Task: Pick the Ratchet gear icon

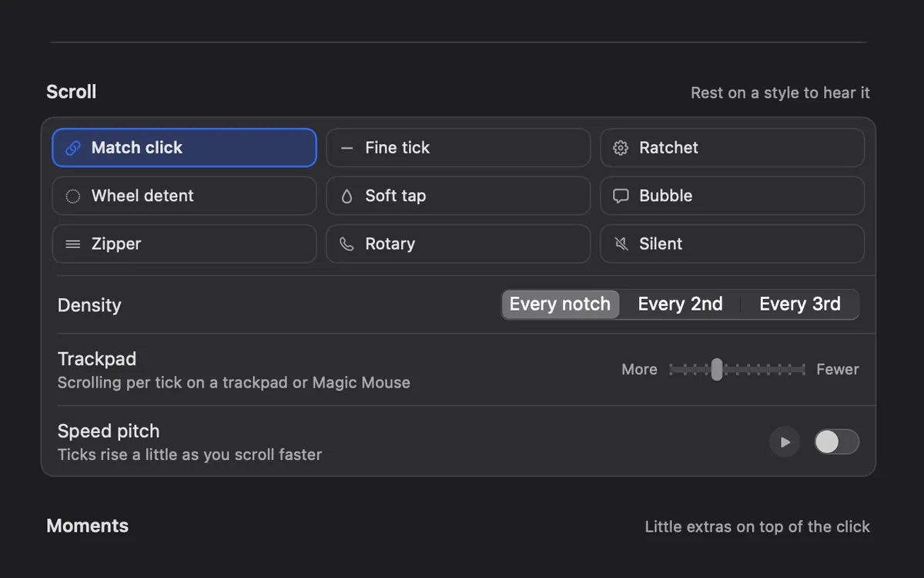Action: click(x=621, y=148)
